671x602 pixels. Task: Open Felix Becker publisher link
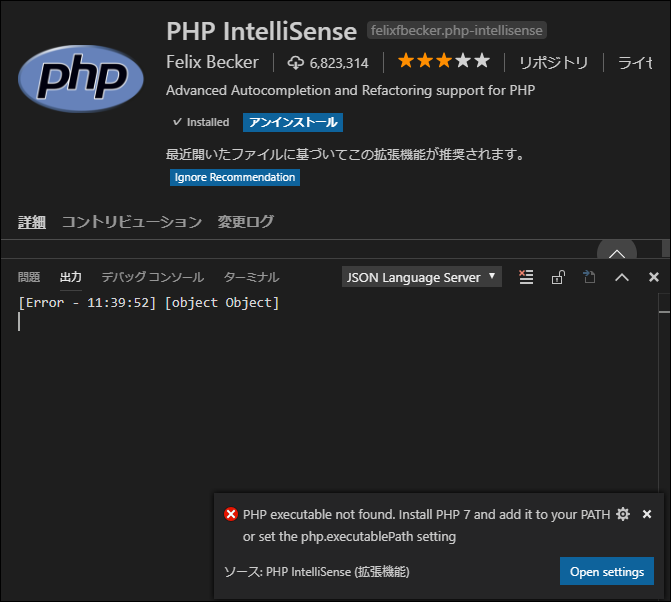coord(212,62)
